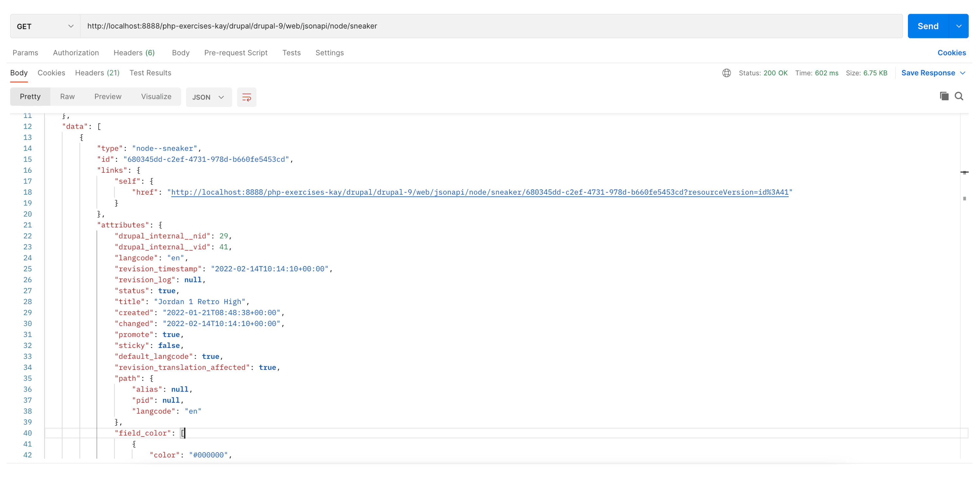Click the Status 200 OK text
The width and height of the screenshot is (980, 481).
763,73
